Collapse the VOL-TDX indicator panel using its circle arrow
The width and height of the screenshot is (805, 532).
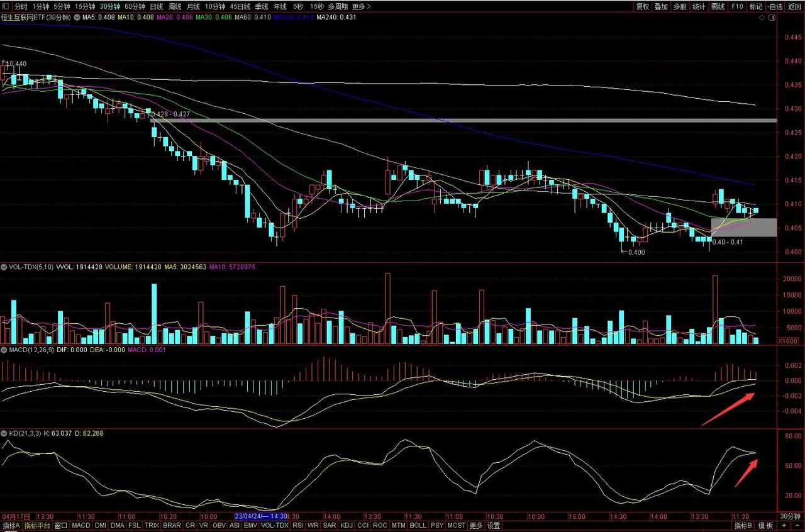[4, 267]
